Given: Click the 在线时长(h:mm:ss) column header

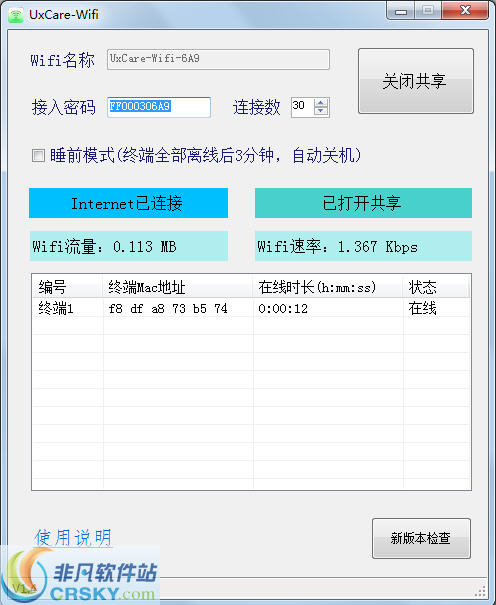Looking at the screenshot, I should [x=328, y=287].
